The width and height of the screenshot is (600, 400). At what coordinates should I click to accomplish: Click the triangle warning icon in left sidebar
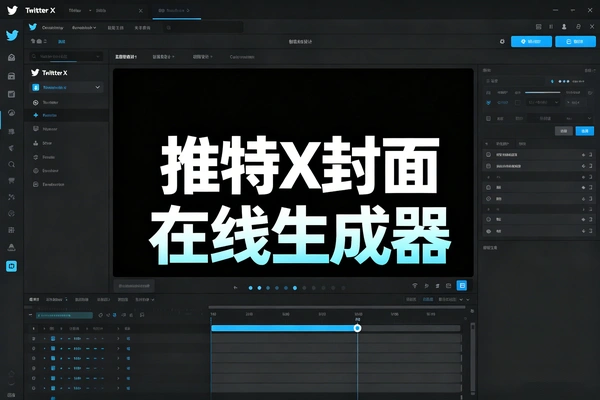(11, 247)
